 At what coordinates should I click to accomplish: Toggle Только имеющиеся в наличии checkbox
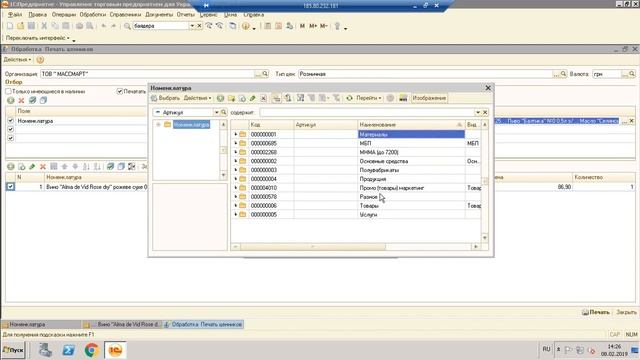tap(8, 91)
